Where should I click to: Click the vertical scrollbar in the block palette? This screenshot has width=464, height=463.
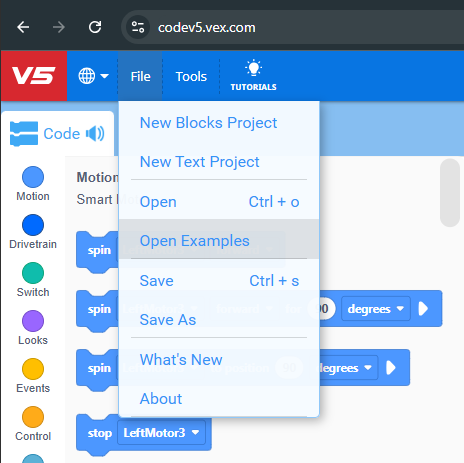pos(450,193)
